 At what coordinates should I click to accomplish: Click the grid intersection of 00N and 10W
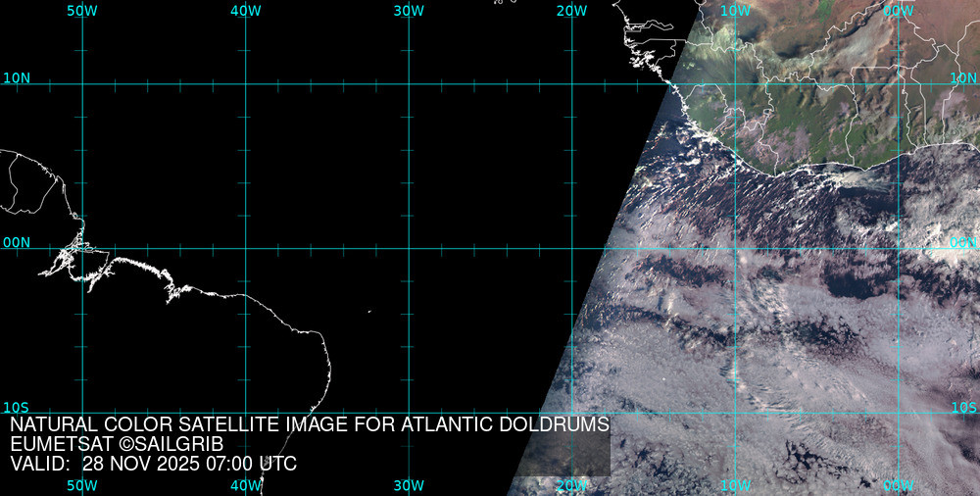(735, 248)
